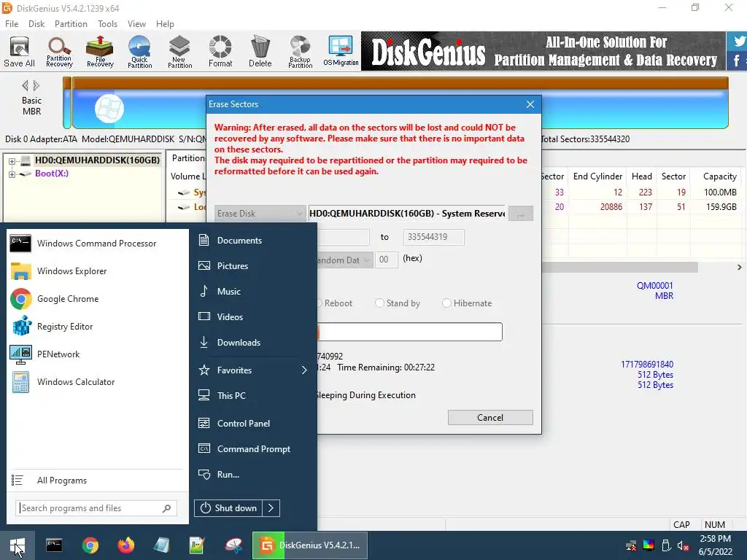Screen dimensions: 747x560
Task: Click disk browse ellipsis button
Action: pos(521,214)
